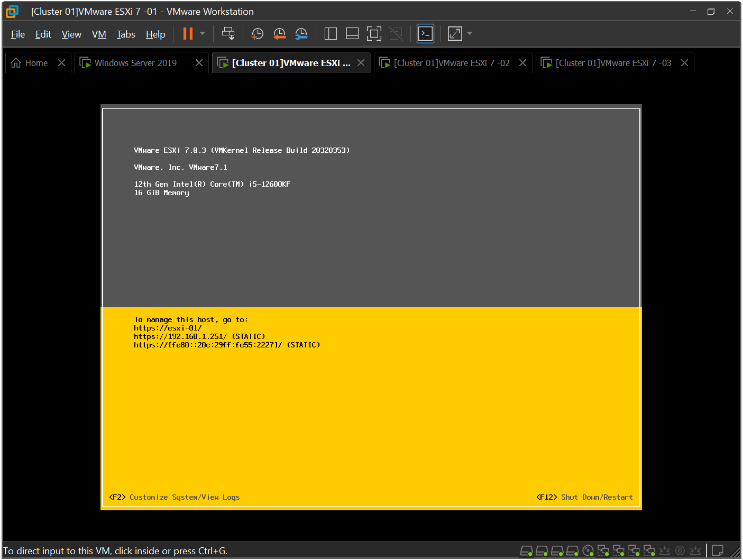The height and width of the screenshot is (560, 743).
Task: Open the VM menu
Action: tap(99, 34)
